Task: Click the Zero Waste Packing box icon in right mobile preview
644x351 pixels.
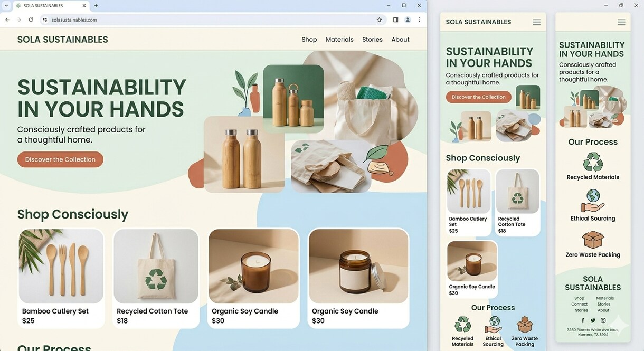Action: (x=593, y=240)
